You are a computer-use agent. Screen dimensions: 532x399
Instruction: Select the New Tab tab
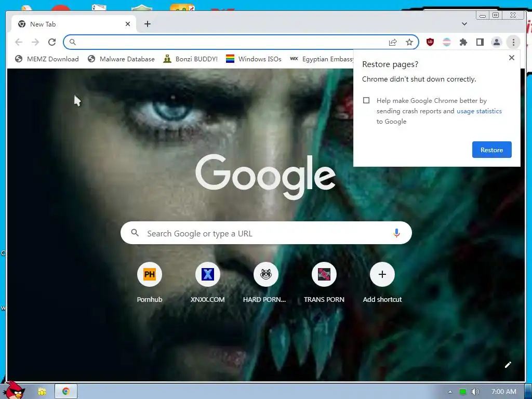pos(74,24)
